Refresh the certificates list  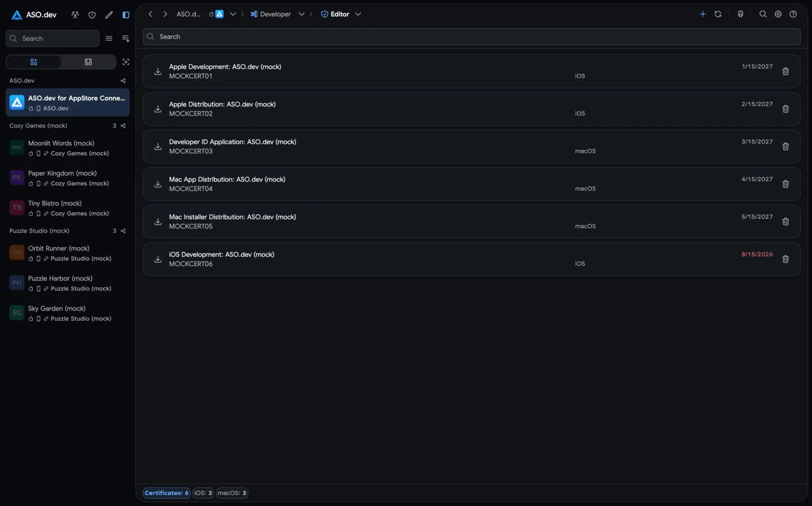[x=718, y=14]
